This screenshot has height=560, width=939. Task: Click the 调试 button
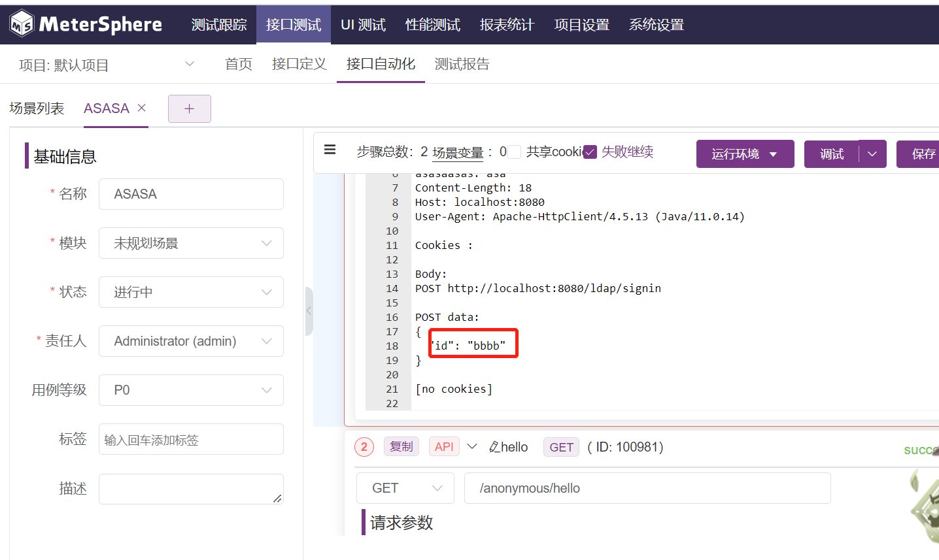pos(831,154)
